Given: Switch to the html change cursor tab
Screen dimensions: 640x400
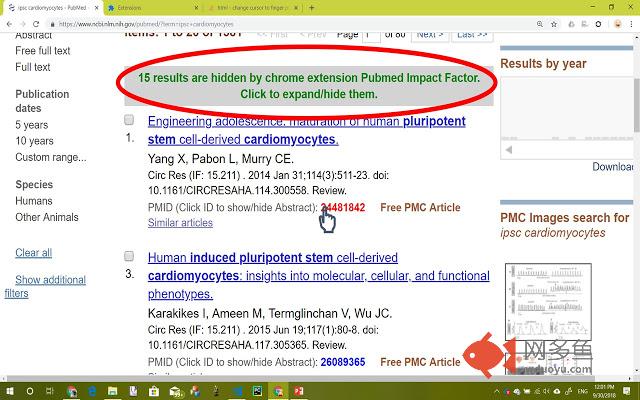Looking at the screenshot, I should (254, 7).
